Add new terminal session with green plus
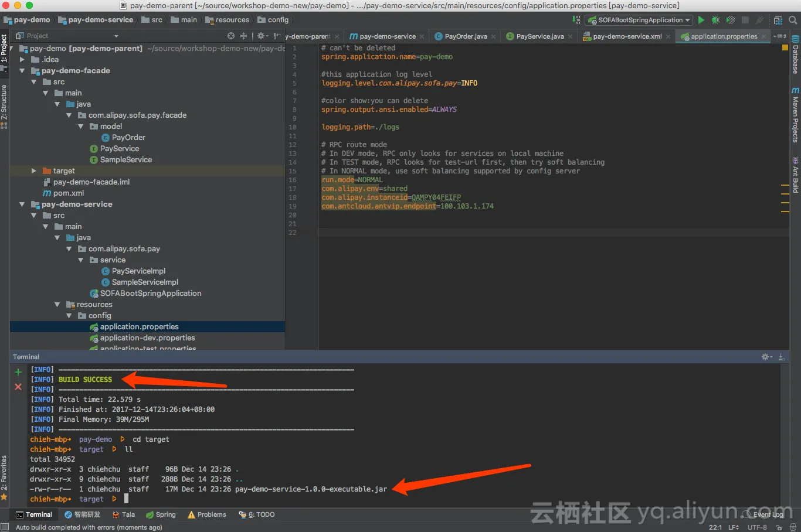 (x=18, y=372)
